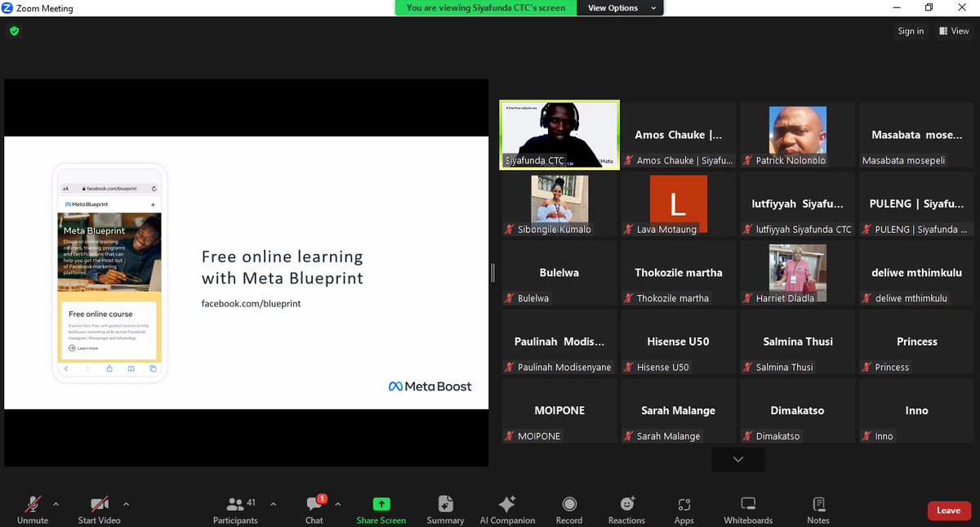Select Sibongile Kumalo's video tile
Screen dimensions: 980x527
(x=559, y=204)
